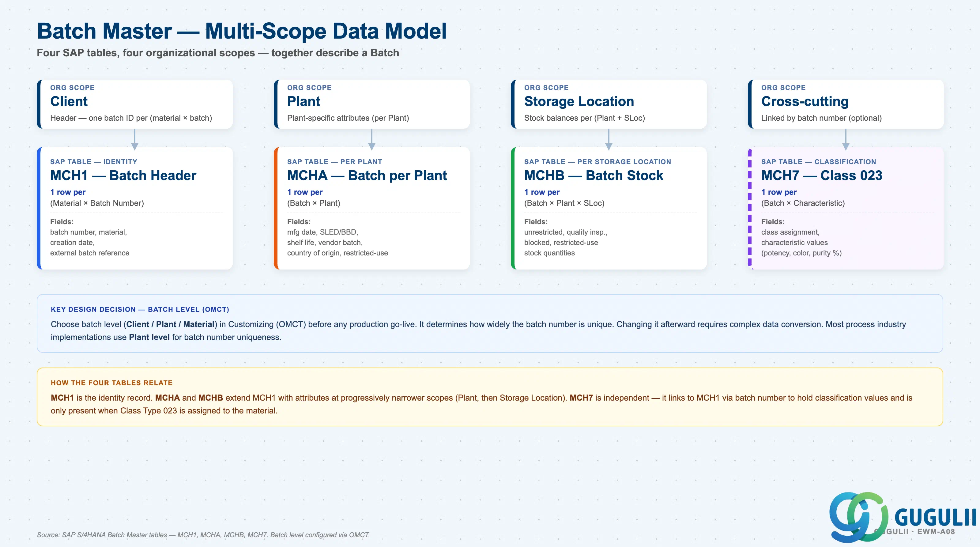Click the 'SAP TABLE — IDENTITY' label
Image resolution: width=980 pixels, height=547 pixels.
pos(94,162)
